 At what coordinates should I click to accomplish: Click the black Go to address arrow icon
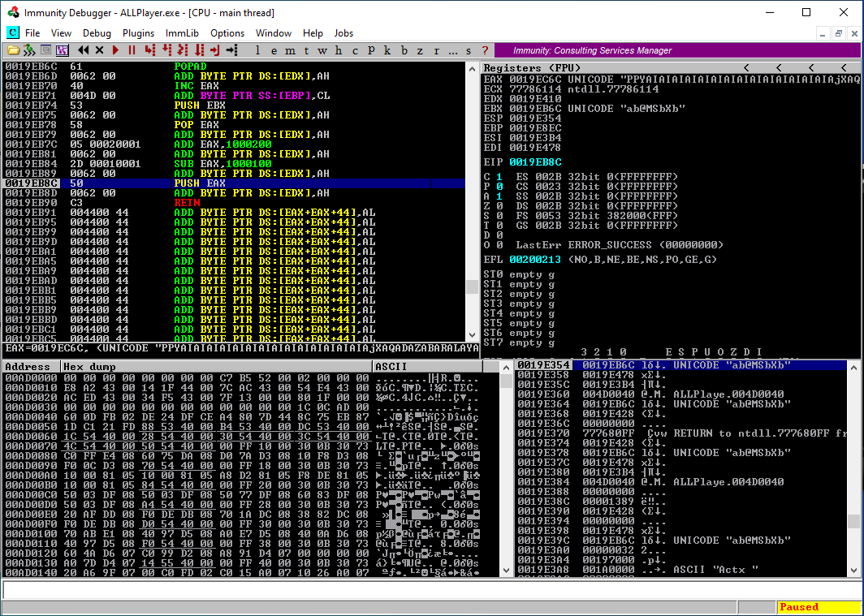231,50
